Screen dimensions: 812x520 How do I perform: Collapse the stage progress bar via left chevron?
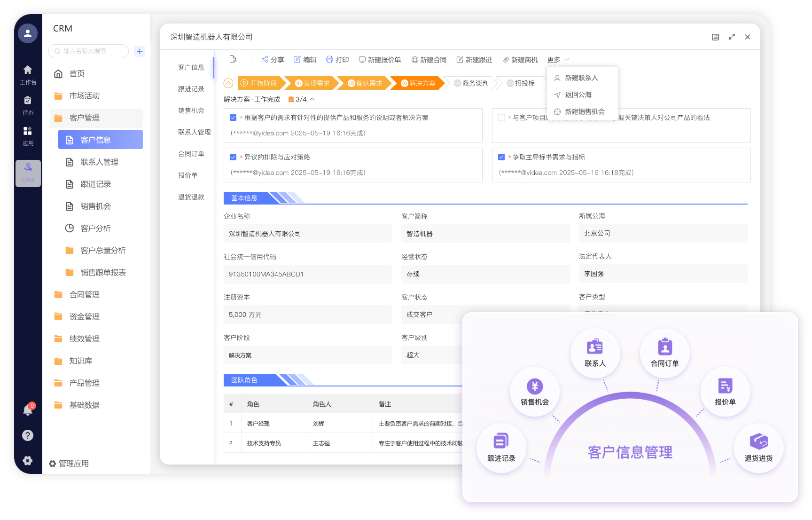pos(228,83)
